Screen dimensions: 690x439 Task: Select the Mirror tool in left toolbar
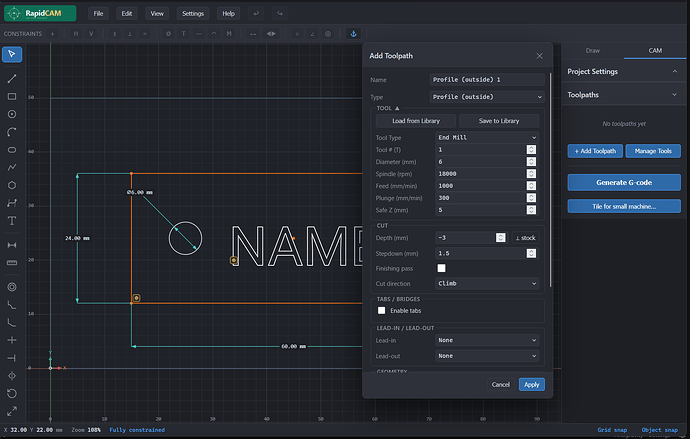click(x=12, y=376)
